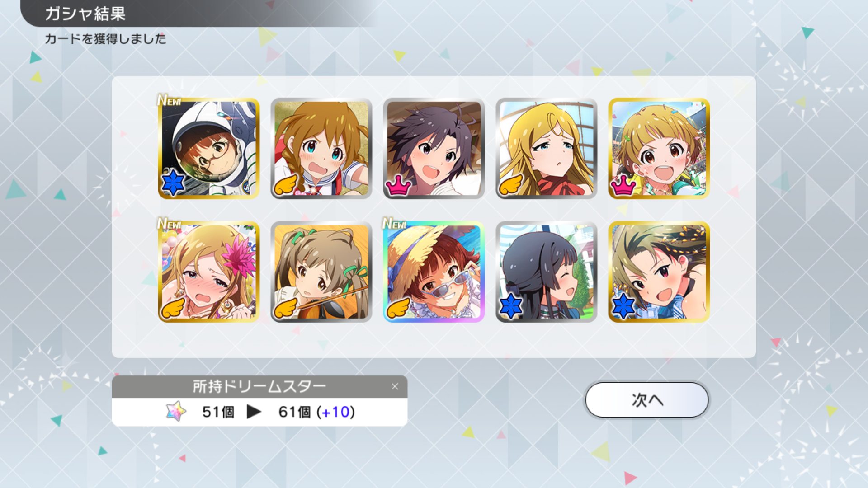Open the blonde girl red ribbon card

click(546, 148)
